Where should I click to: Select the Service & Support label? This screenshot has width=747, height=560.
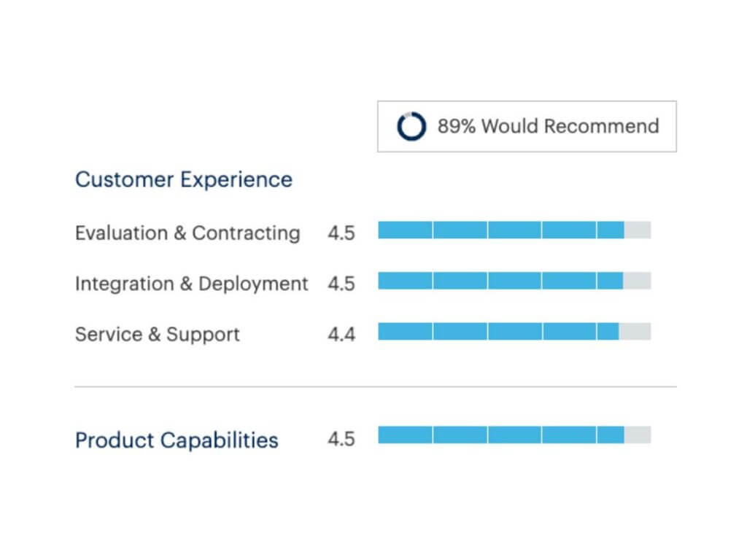[x=158, y=334]
